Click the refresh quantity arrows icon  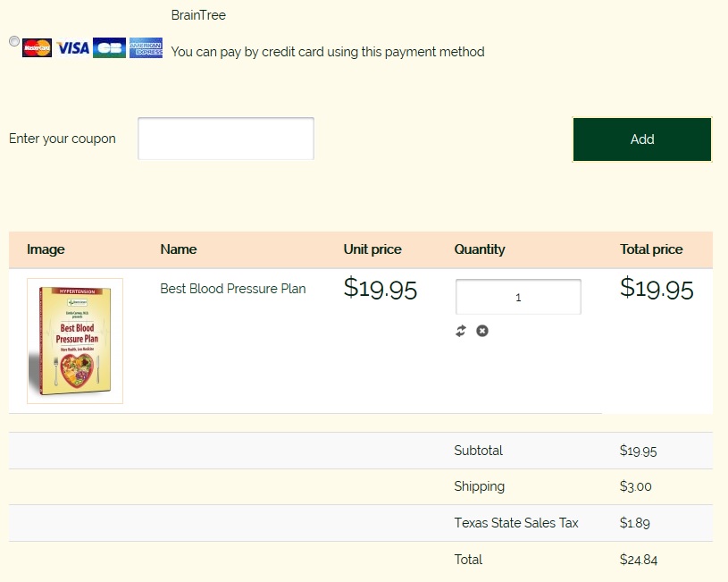coord(461,331)
